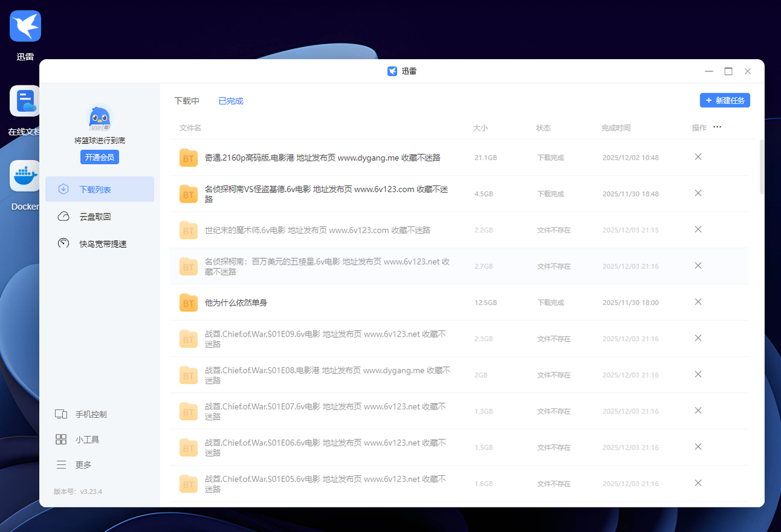Click the 新建任务 button
The height and width of the screenshot is (532, 781).
pyautogui.click(x=725, y=100)
